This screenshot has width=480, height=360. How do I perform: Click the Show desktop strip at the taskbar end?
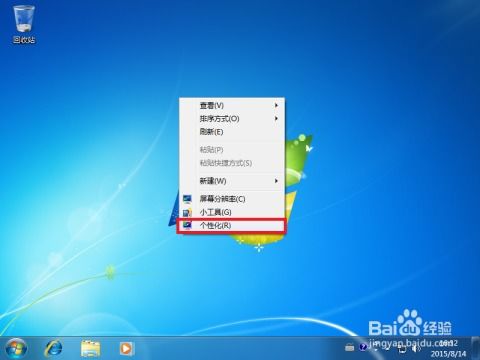pos(476,348)
